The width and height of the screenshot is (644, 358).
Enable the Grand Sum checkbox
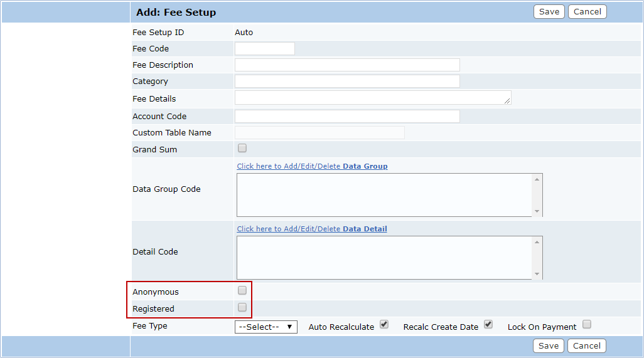click(242, 149)
